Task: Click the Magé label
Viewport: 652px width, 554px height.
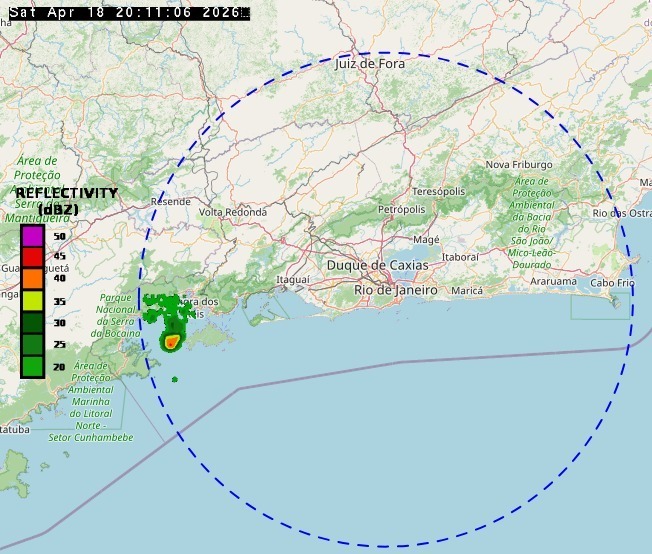Action: click(x=426, y=240)
